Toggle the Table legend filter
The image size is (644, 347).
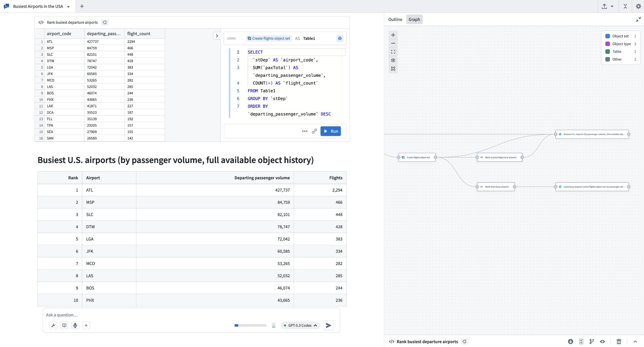click(x=616, y=52)
